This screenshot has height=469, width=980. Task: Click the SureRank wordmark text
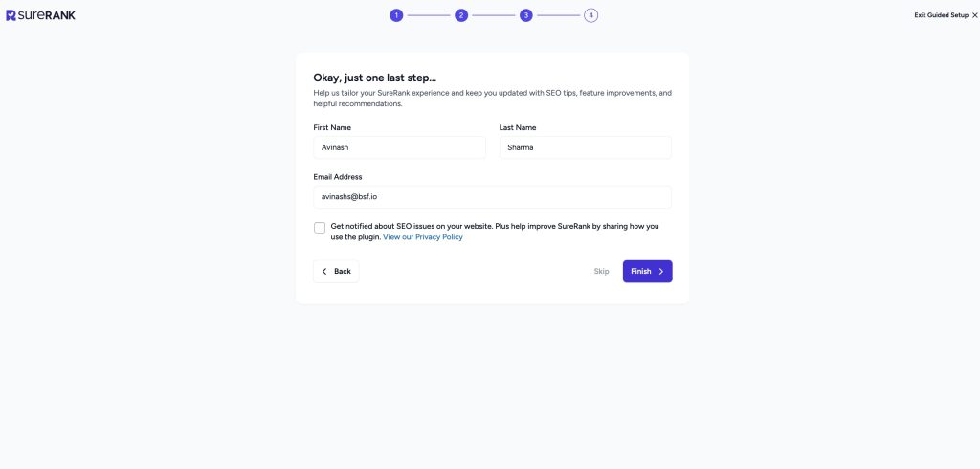pyautogui.click(x=47, y=15)
